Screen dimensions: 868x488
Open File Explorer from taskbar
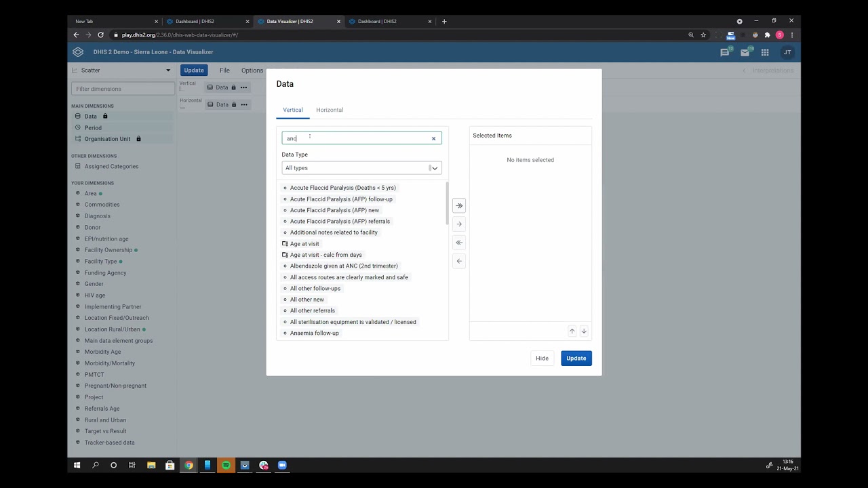[x=151, y=465]
